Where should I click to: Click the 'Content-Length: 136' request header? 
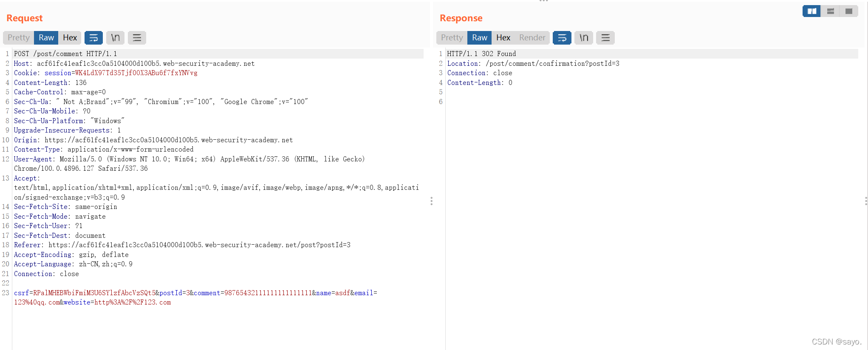click(x=50, y=83)
